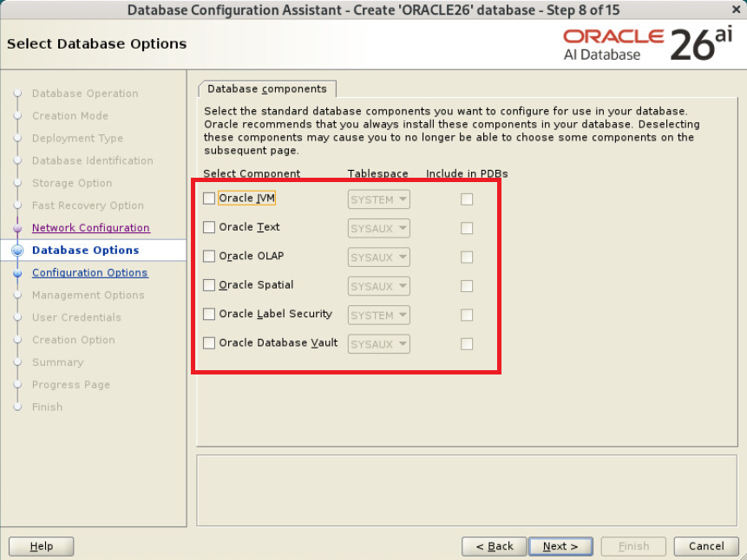Click the User Credentials sidebar step
Image resolution: width=747 pixels, height=560 pixels.
click(76, 317)
